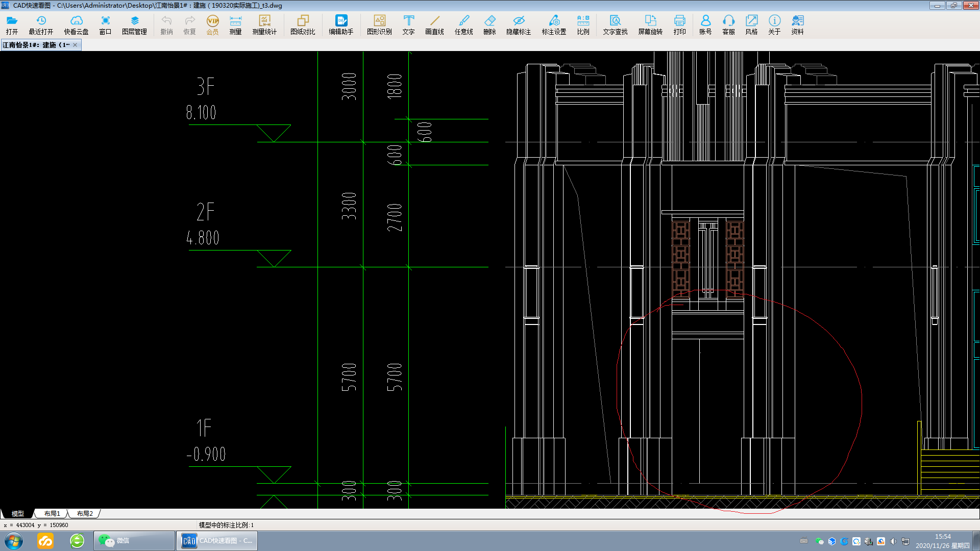Open 标注设置 annotation settings

click(x=554, y=25)
